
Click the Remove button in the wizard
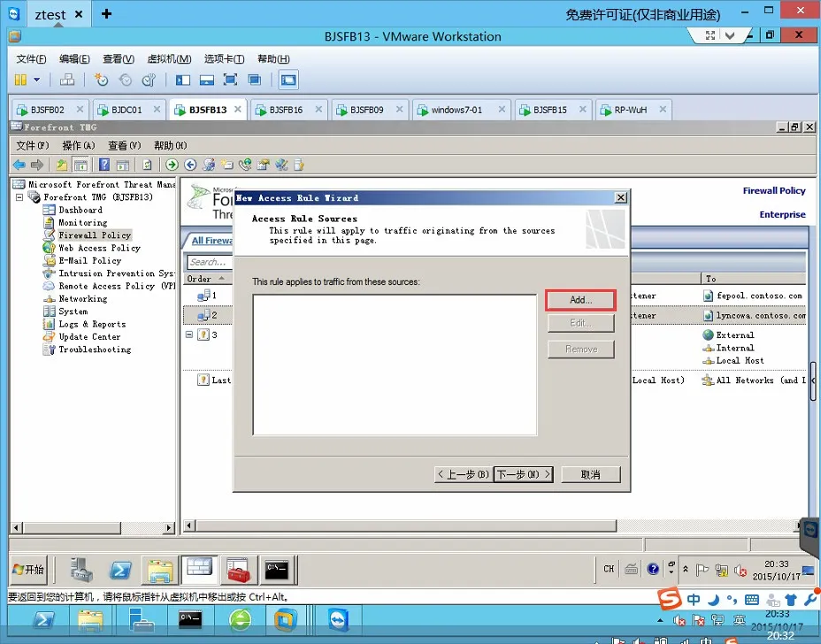pyautogui.click(x=580, y=349)
